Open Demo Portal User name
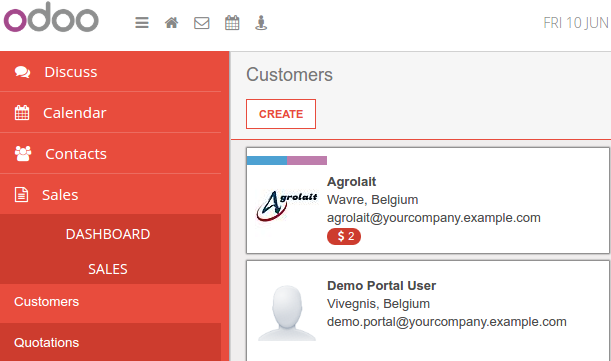The height and width of the screenshot is (361, 611). 381,286
